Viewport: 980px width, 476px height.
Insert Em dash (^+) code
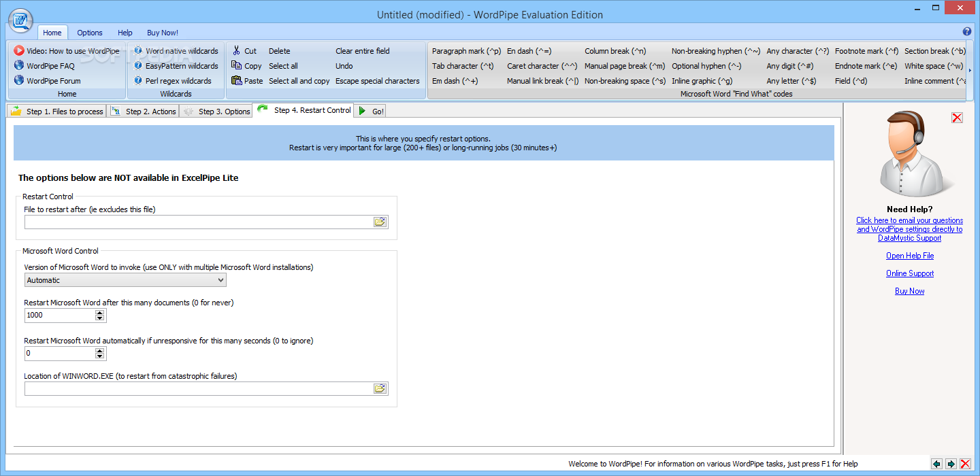tap(455, 81)
